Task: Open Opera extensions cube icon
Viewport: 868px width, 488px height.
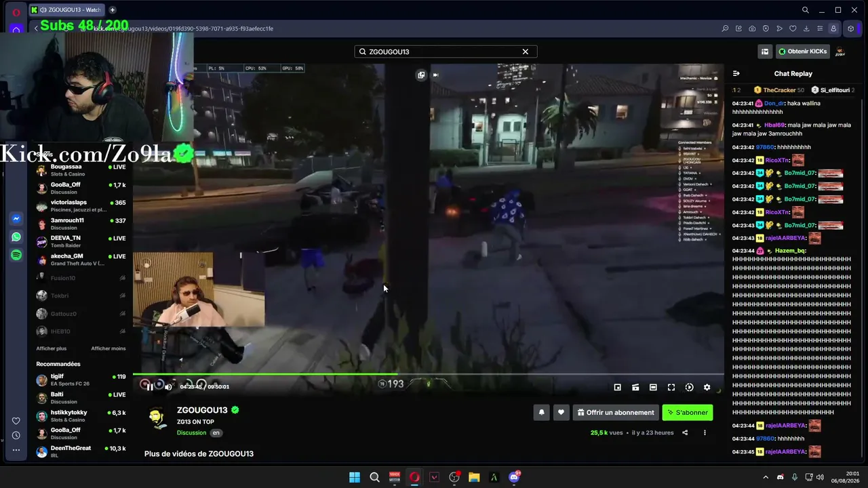Action: tap(851, 28)
